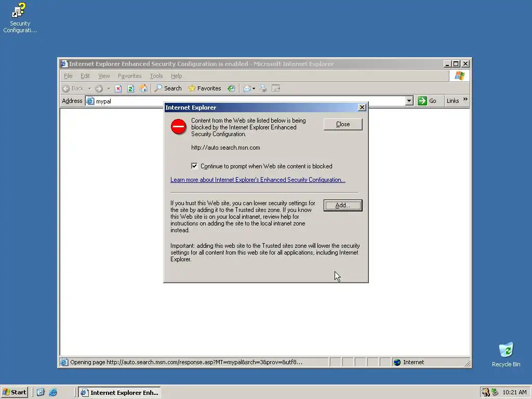Click the Internet zone globe icon
Viewport: 532px width, 399px height.
(x=397, y=362)
